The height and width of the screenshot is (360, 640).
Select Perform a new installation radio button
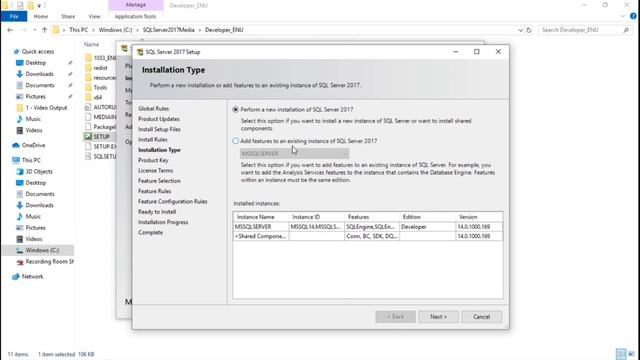click(x=236, y=109)
